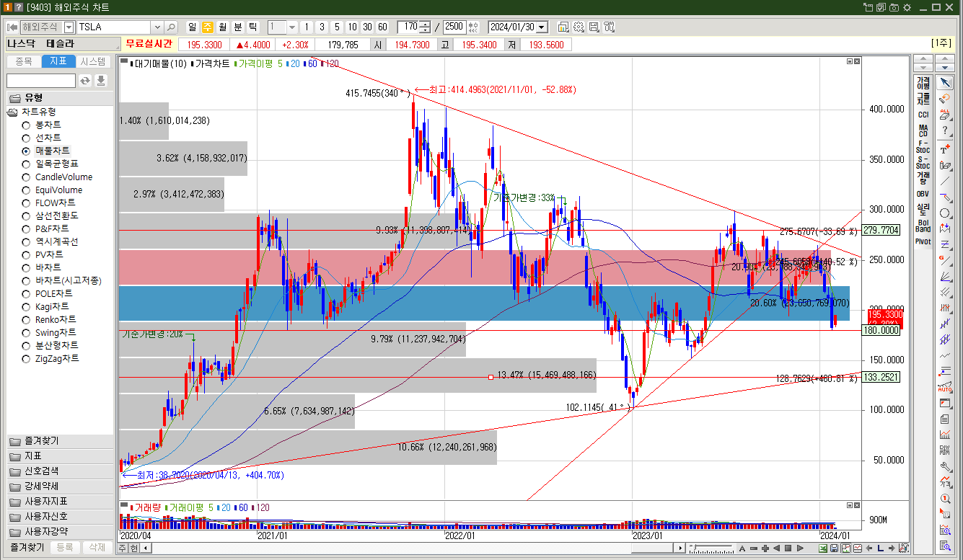The height and width of the screenshot is (560, 963).
Task: Click the question mark help tool
Action: (x=945, y=130)
